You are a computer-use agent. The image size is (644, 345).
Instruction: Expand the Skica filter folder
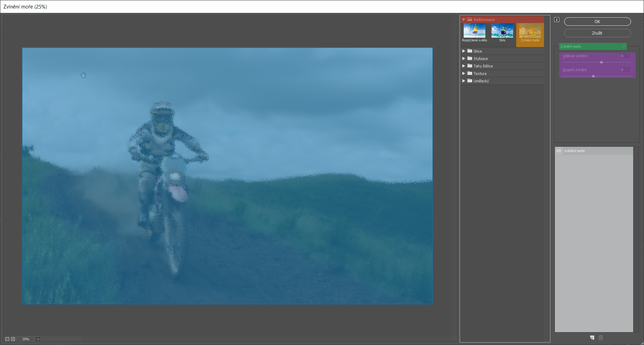pos(464,51)
